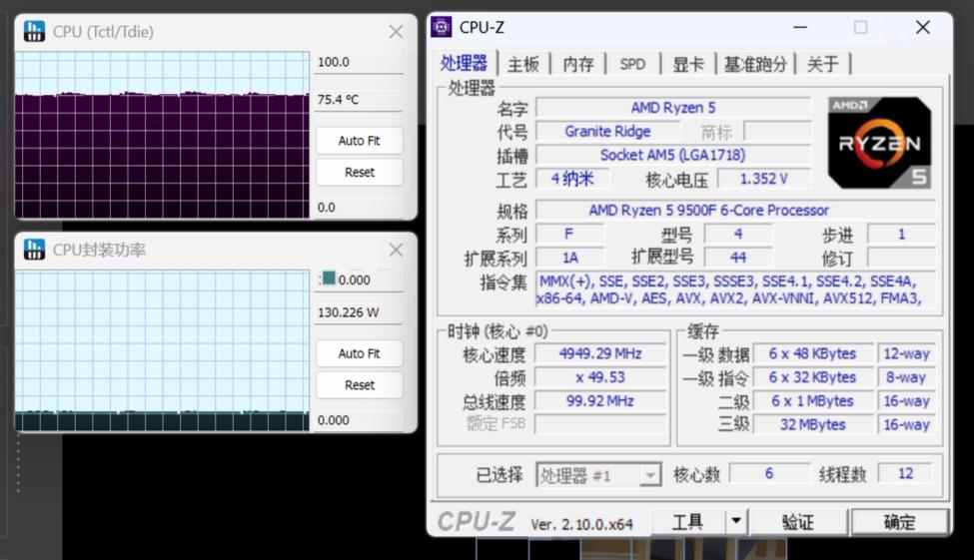
Task: Click the Socket AM5 (LGA1718) field
Action: (x=673, y=155)
